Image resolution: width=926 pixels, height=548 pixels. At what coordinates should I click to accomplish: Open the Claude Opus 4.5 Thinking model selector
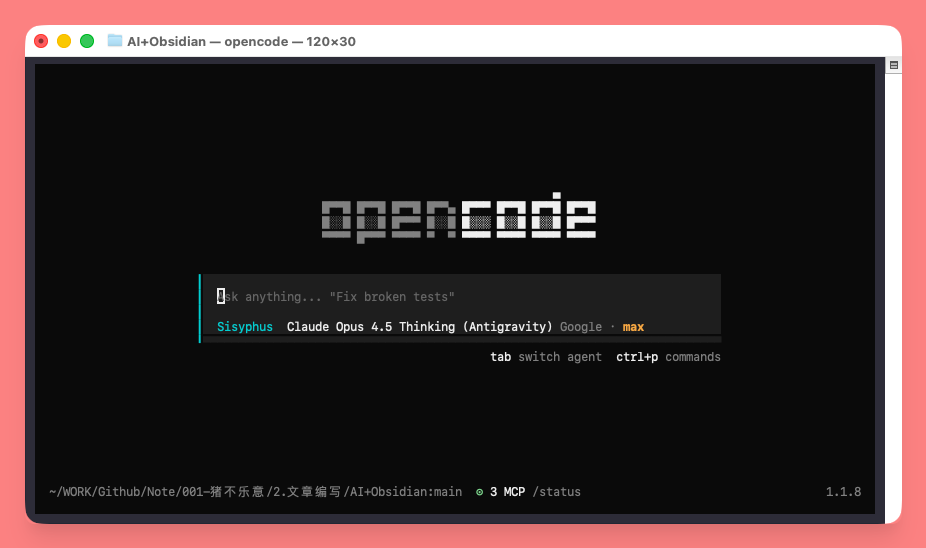click(419, 327)
